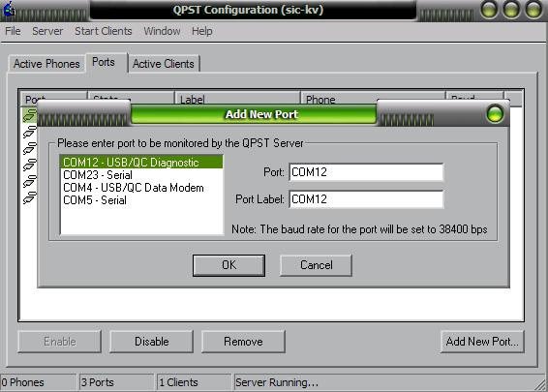
Task: Open the Server menu
Action: pyautogui.click(x=47, y=31)
